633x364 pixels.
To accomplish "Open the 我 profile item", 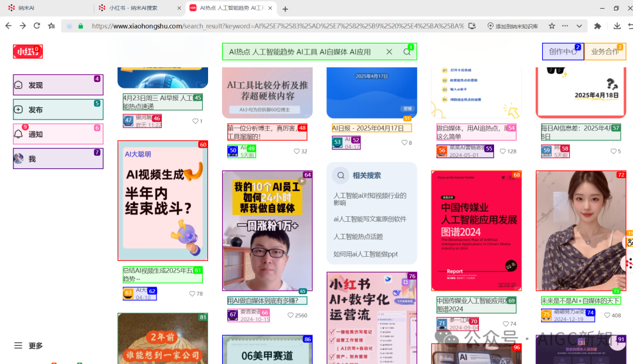I will [58, 159].
